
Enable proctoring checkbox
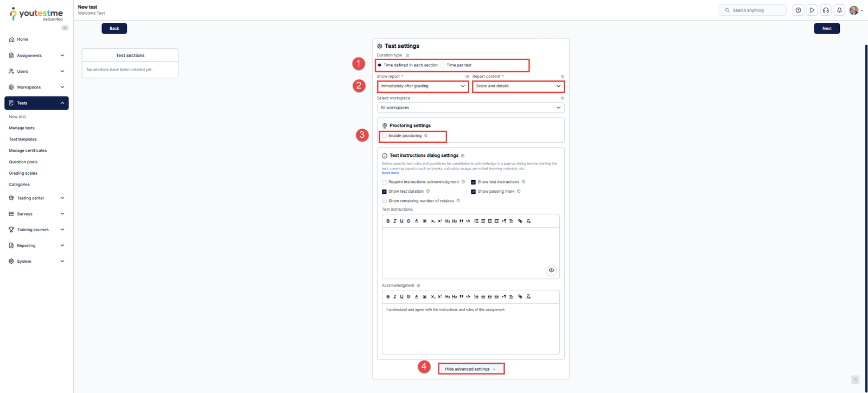pos(385,136)
